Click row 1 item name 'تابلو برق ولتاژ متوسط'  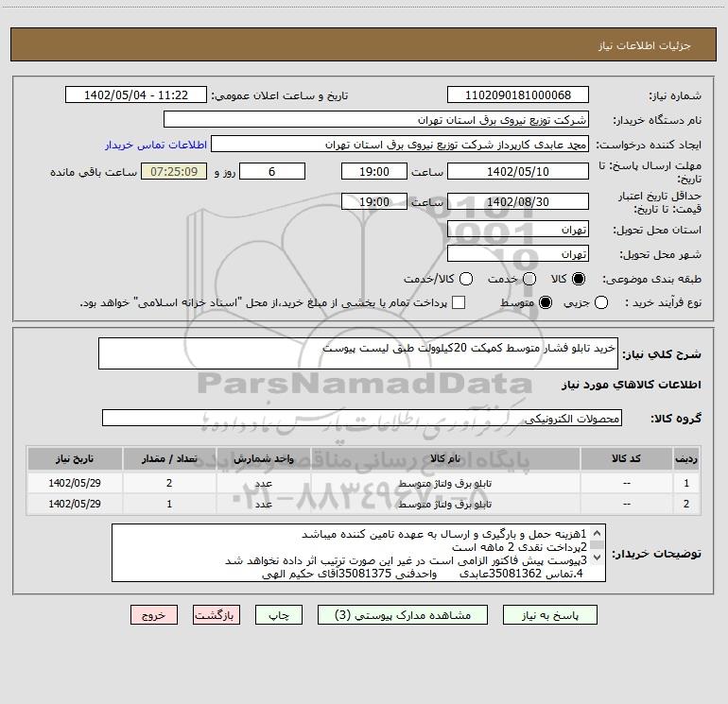pos(444,484)
